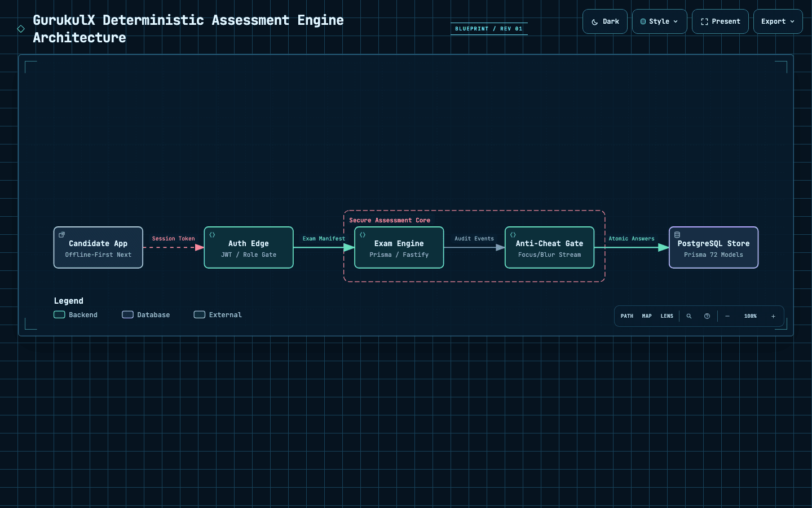
Task: Click the 'JWT / Role Gate' subtitle
Action: point(249,255)
